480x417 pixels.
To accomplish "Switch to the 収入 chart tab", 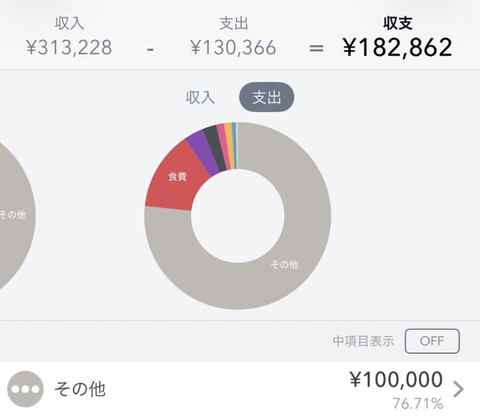I will point(200,97).
